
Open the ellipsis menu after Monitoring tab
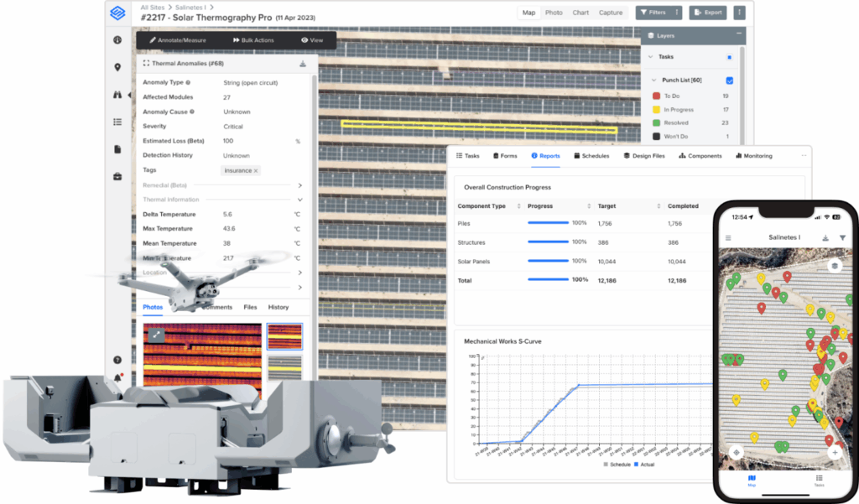(804, 156)
